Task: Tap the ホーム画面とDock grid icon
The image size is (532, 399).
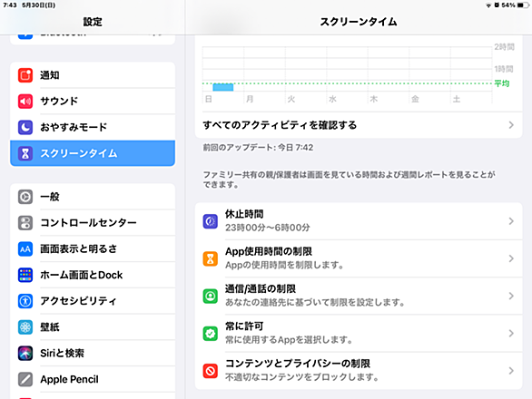Action: (x=25, y=275)
